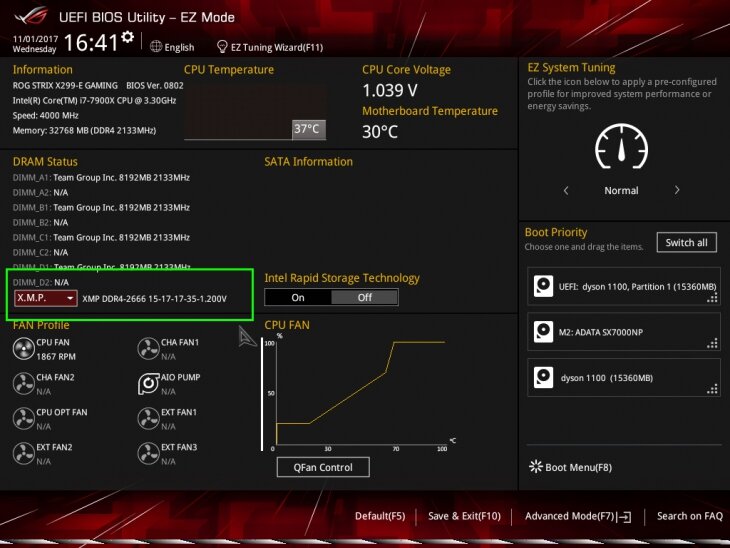
Task: Click XMP DDR4-2666 15-17-17-35-1.200V text
Action: pyautogui.click(x=155, y=299)
